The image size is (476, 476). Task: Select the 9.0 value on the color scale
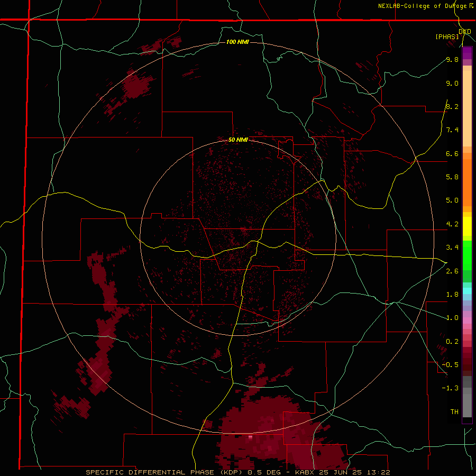pos(452,83)
